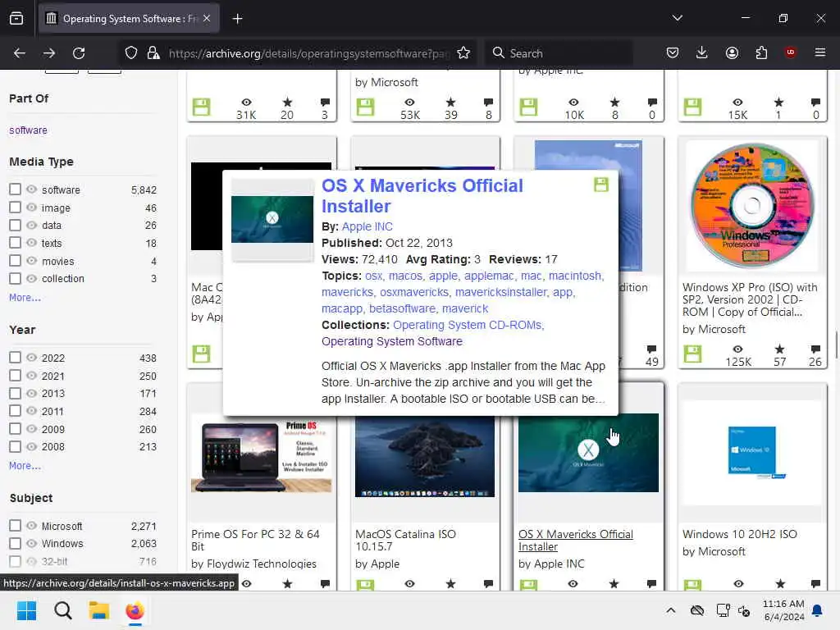Select the Operating System Software tab

[129, 19]
